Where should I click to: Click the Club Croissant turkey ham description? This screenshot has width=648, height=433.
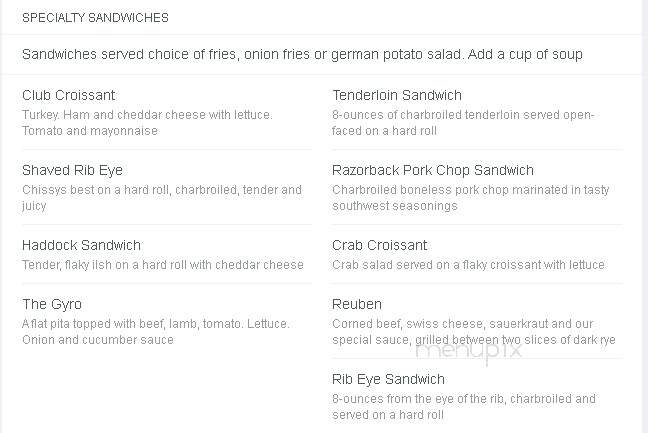click(x=147, y=123)
